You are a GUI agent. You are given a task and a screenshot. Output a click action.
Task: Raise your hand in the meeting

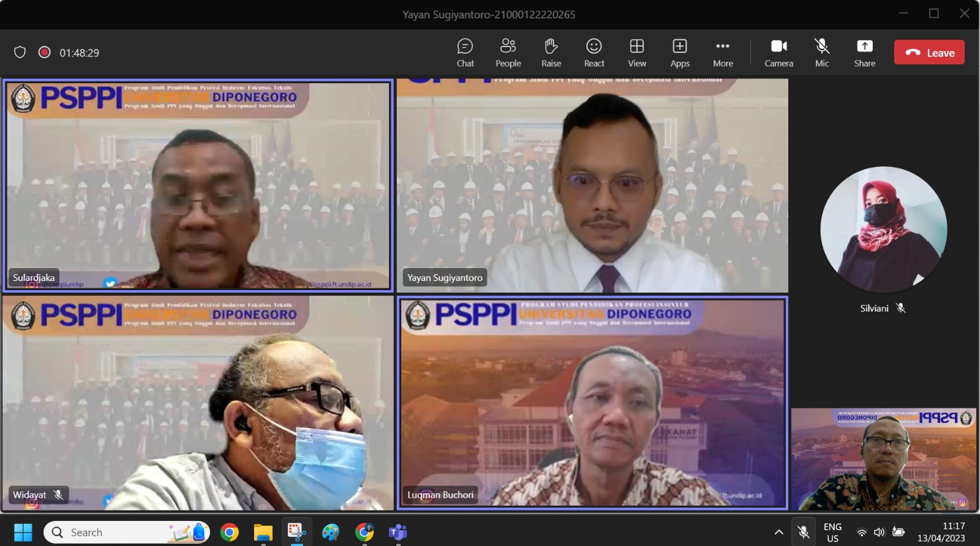click(551, 53)
